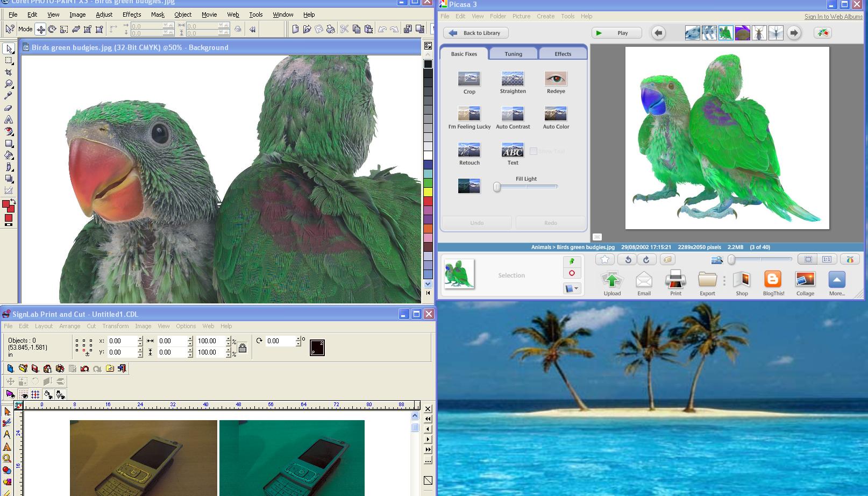Toggle the proportional lock in SignLab
Image resolution: width=868 pixels, height=496 pixels.
(x=243, y=348)
